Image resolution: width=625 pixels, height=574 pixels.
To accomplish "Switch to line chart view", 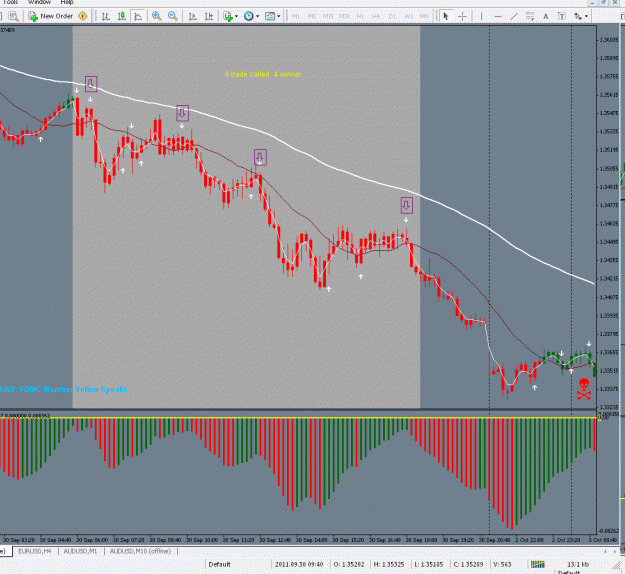I will point(138,16).
